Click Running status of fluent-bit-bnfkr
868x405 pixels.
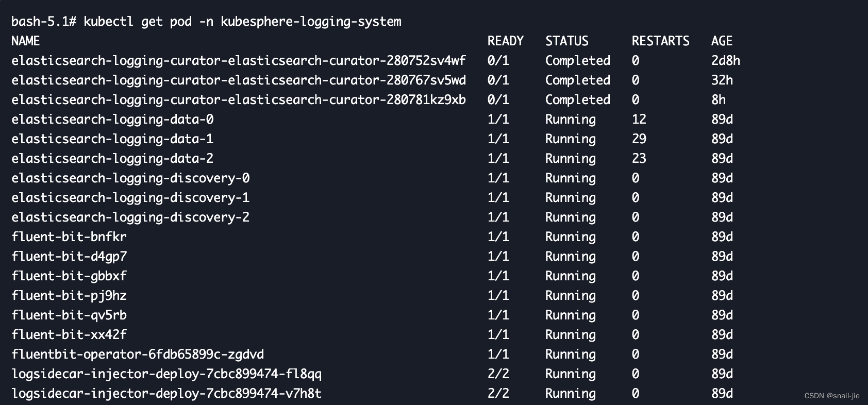click(x=571, y=237)
